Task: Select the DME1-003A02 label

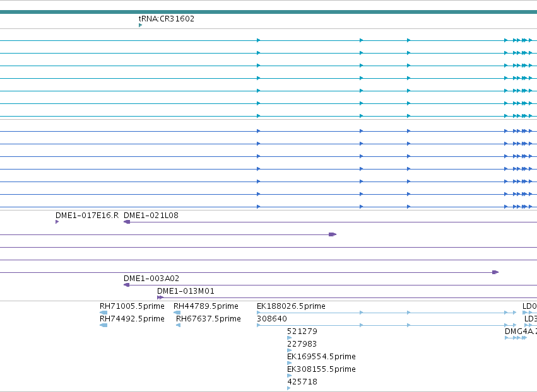Action: pos(151,279)
